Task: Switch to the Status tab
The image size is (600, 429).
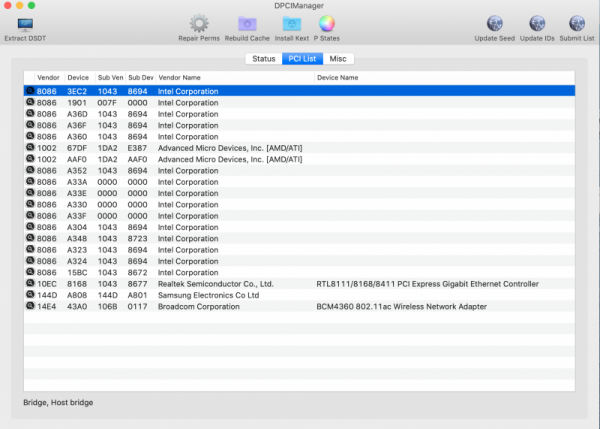Action: tap(264, 59)
